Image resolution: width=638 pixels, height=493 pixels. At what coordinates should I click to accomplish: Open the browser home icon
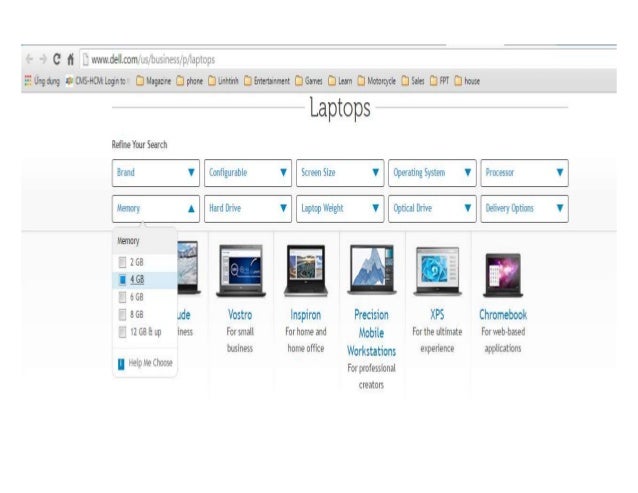pyautogui.click(x=70, y=59)
